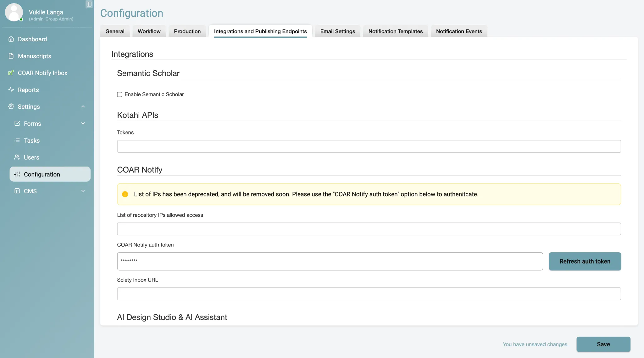Open Dashboard from the sidebar
Viewport: 644px width, 358px height.
(32, 39)
